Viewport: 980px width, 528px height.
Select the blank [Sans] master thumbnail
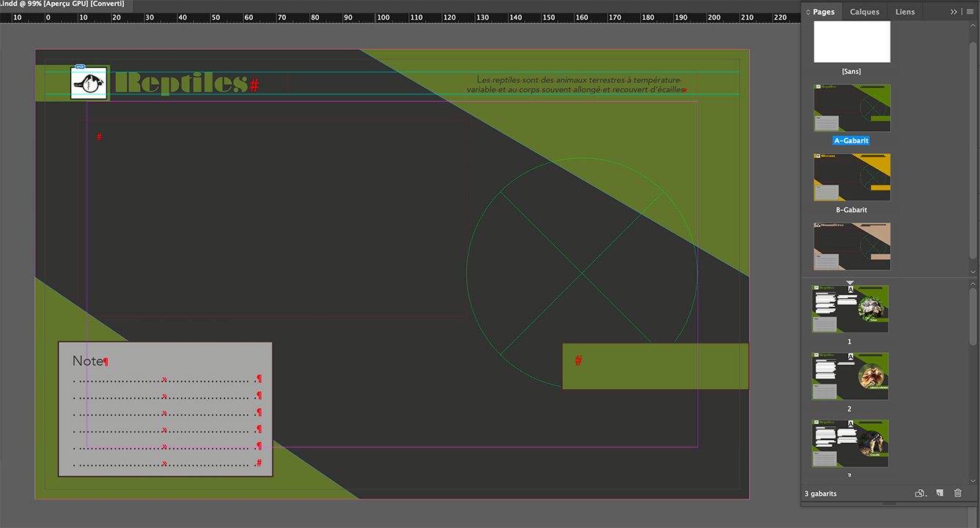pyautogui.click(x=851, y=42)
